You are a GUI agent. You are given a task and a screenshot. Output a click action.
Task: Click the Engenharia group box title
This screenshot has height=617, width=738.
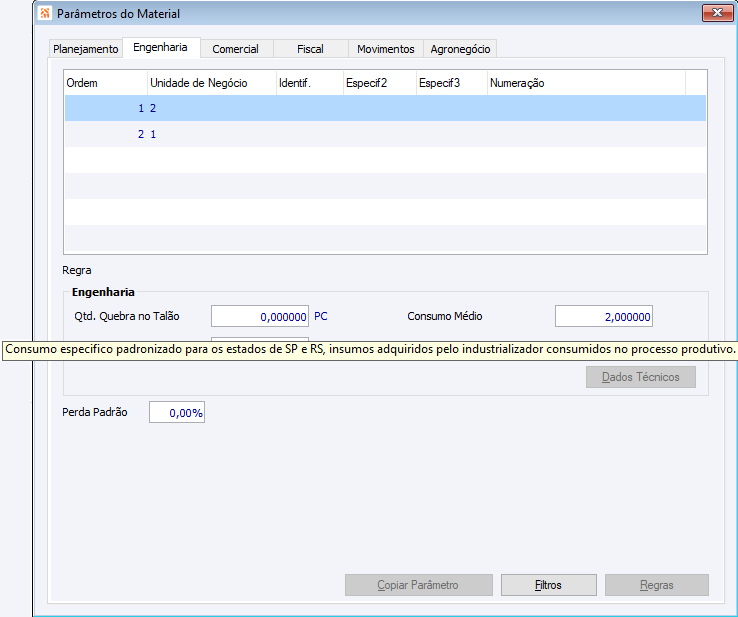[x=103, y=292]
